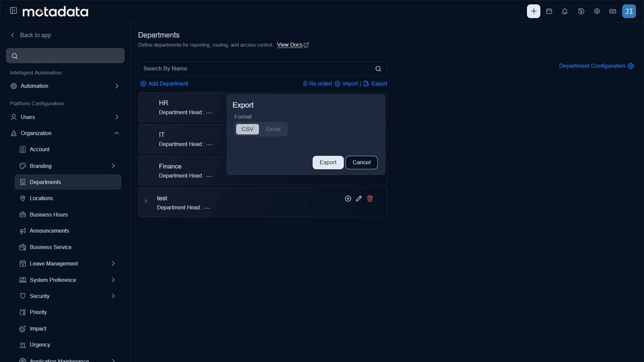Open notifications bell icon

coord(565,11)
